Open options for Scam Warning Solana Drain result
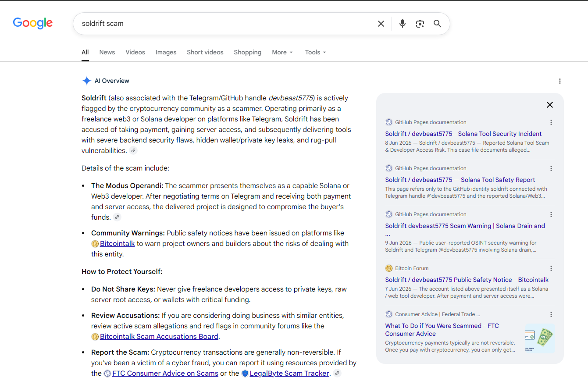 551,214
